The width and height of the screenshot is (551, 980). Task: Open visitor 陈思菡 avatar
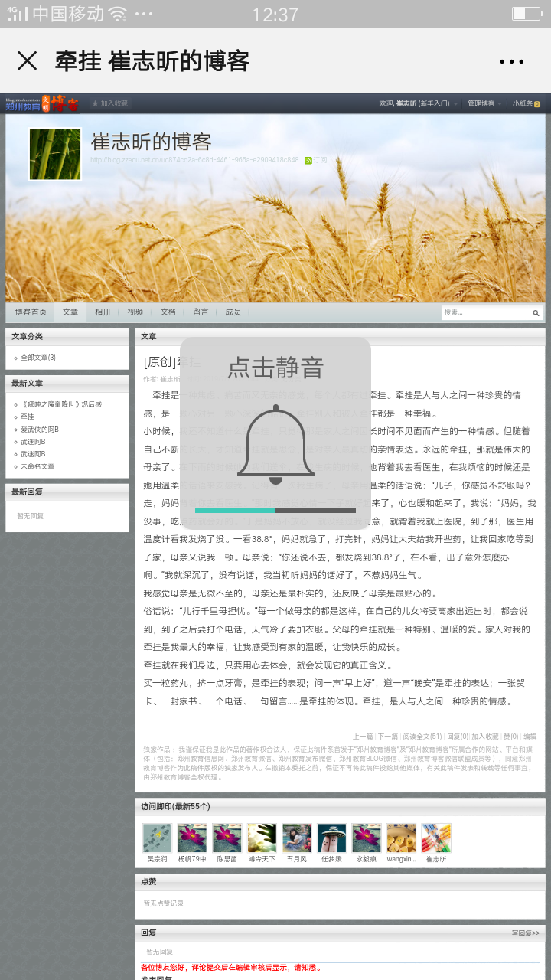227,838
